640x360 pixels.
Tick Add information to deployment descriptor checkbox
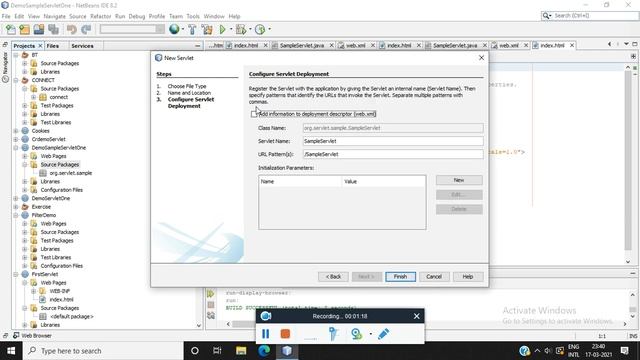click(x=254, y=114)
